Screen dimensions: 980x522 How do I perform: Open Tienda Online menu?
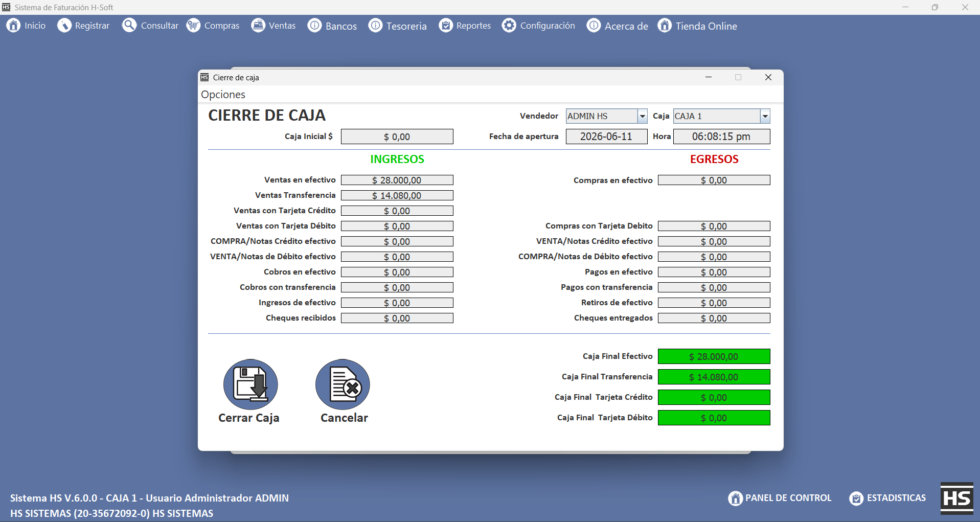tap(697, 26)
